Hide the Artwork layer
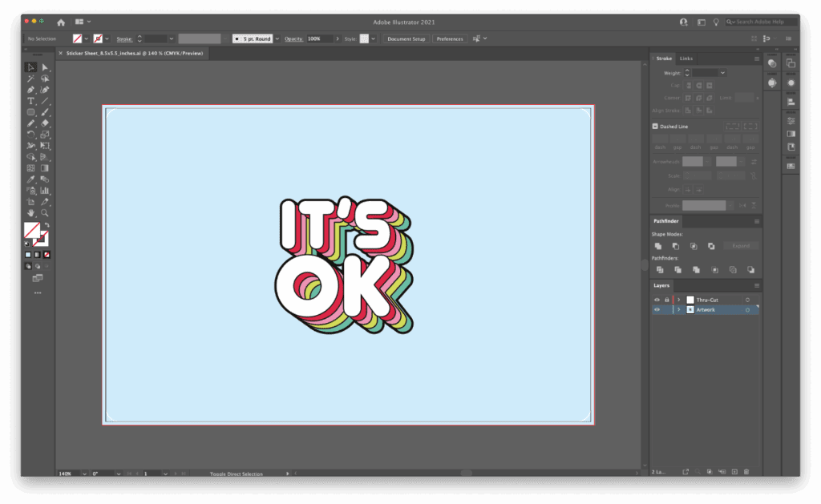The width and height of the screenshot is (821, 504). click(657, 309)
